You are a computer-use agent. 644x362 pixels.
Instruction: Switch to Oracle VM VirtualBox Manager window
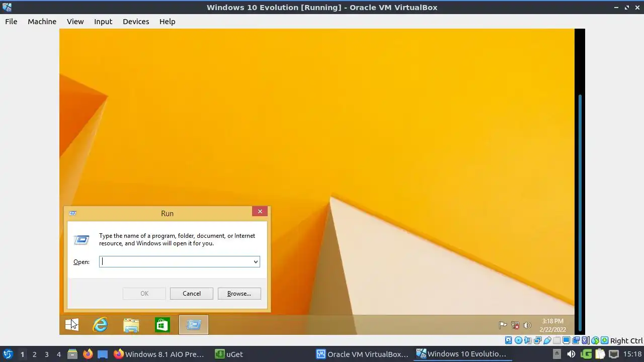(363, 354)
